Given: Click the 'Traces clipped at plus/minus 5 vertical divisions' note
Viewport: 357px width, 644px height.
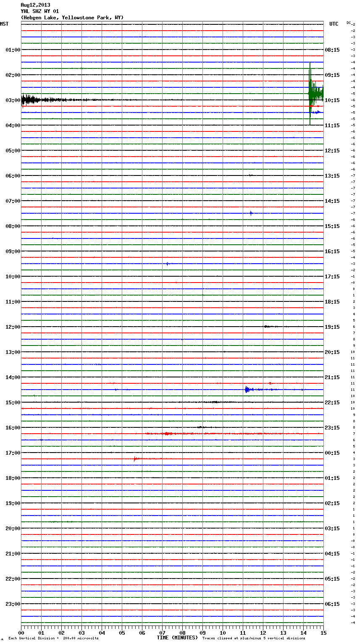Looking at the screenshot, I should 254,639.
